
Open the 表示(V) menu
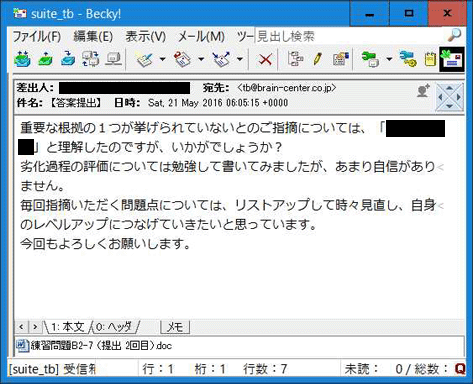(145, 36)
